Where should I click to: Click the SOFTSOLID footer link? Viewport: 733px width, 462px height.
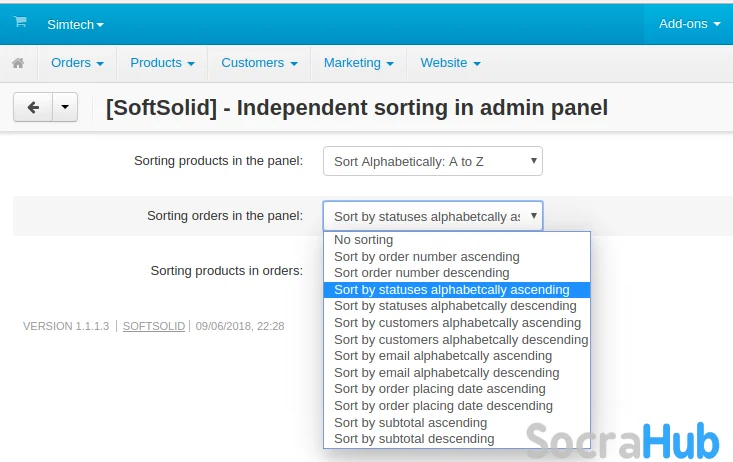[x=154, y=326]
